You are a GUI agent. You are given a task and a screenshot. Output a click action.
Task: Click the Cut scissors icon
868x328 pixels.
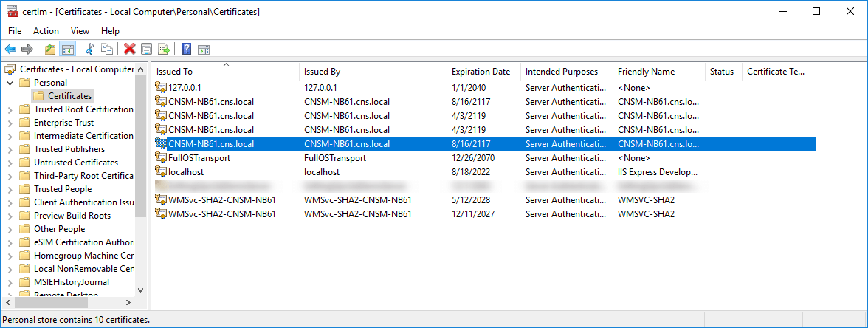(x=90, y=49)
